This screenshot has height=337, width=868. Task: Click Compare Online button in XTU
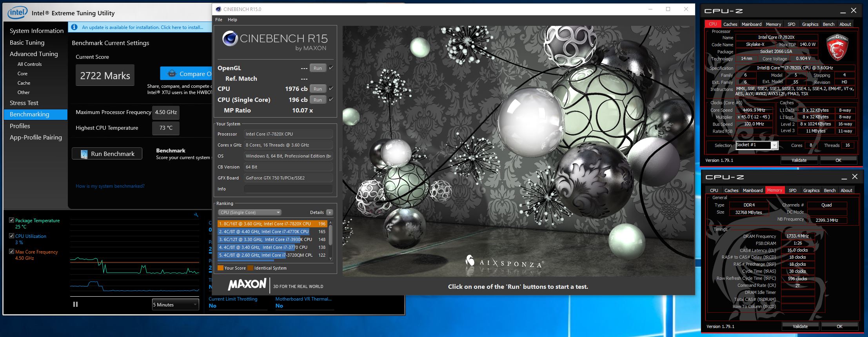[x=186, y=74]
